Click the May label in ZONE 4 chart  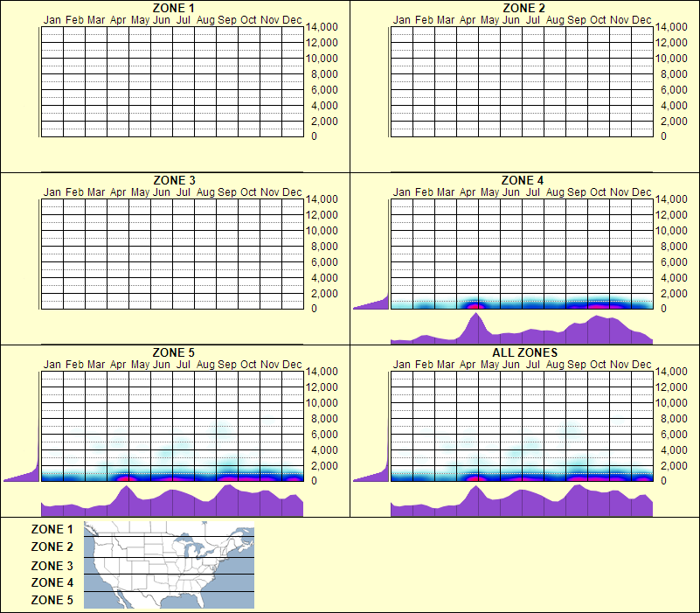(x=489, y=192)
